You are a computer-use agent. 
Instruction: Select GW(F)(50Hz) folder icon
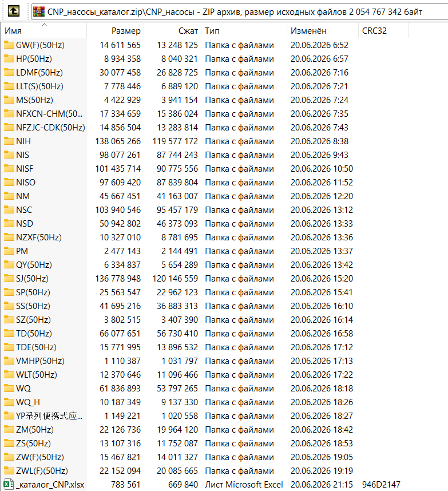(x=9, y=45)
